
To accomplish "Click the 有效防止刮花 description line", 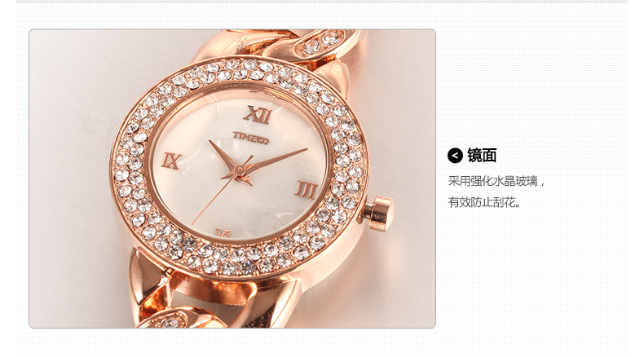I will coord(484,202).
